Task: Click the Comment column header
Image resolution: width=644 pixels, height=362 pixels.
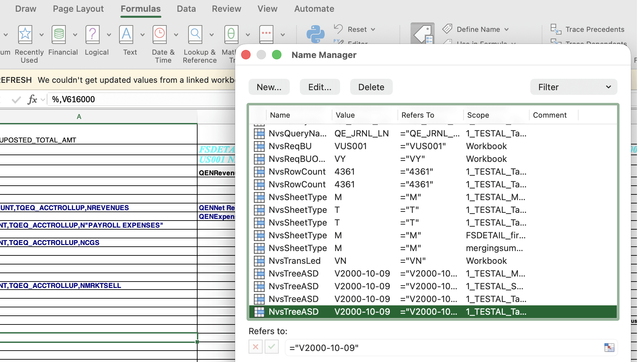Action: pos(554,115)
